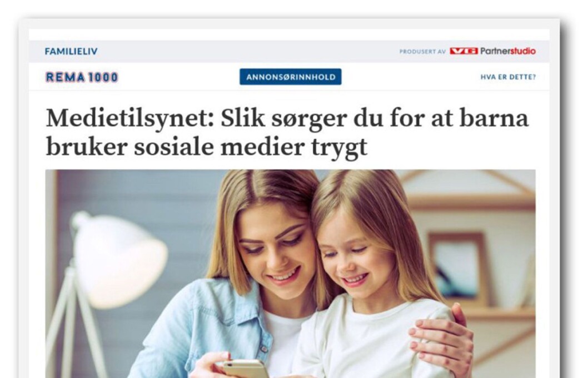Select headline line 'bruker sosiale medier trygt'
This screenshot has height=378, width=588.
[x=206, y=147]
